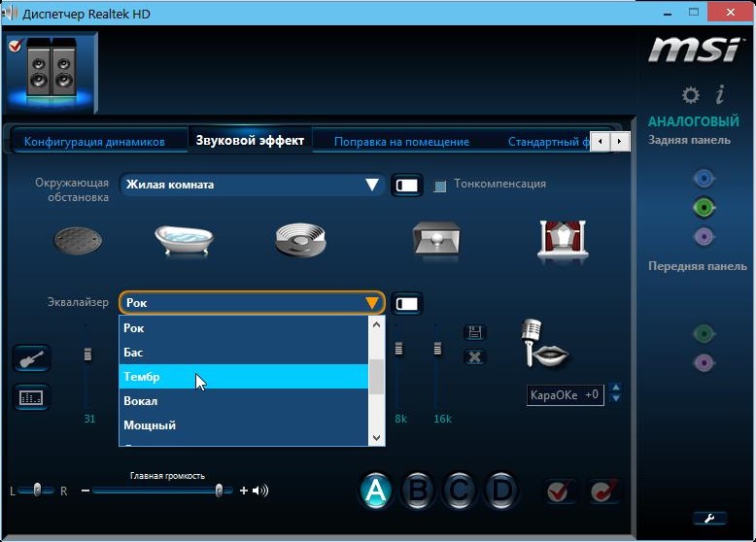Decrease the КараОКе value with down arrow

[615, 398]
